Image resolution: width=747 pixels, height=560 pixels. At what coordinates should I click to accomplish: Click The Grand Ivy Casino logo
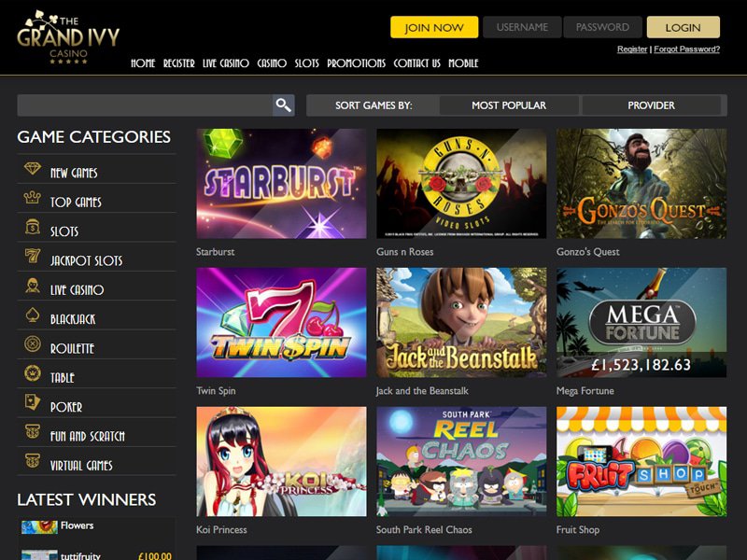tap(68, 37)
